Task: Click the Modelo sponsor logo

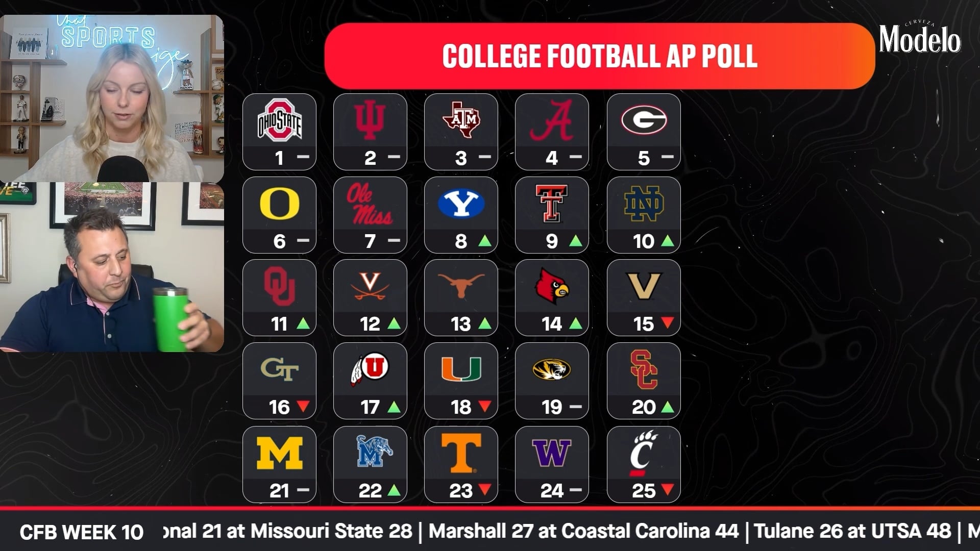Action: [919, 38]
